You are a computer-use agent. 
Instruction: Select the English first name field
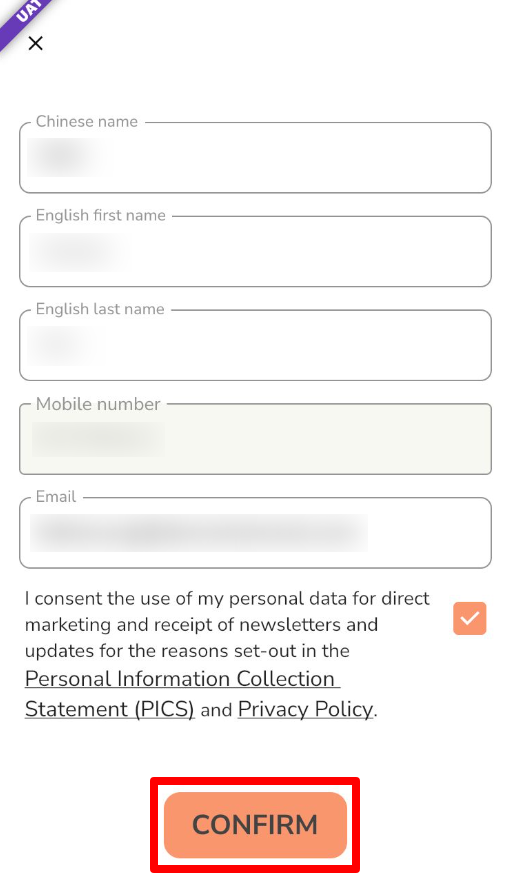click(x=255, y=251)
